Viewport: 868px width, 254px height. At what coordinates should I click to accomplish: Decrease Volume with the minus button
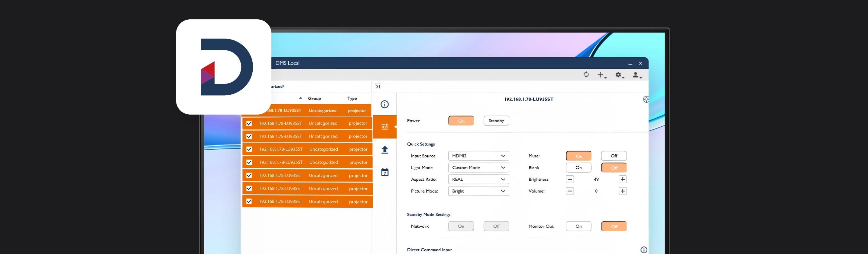[x=569, y=191]
